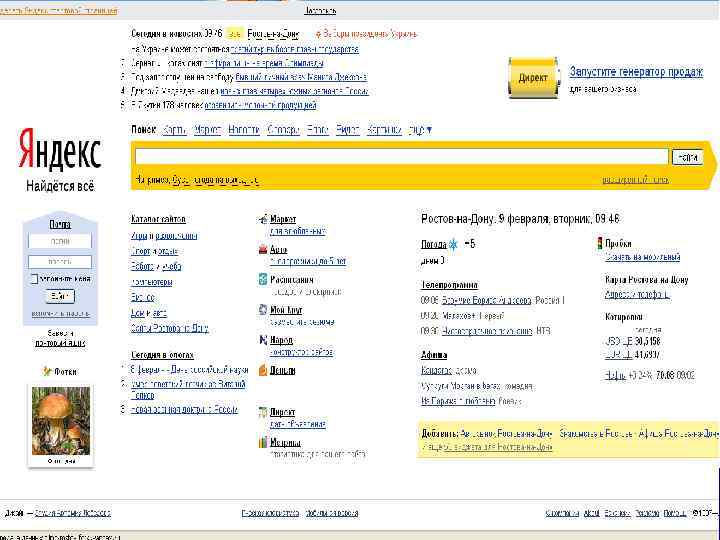
Task: Click the Народ service link
Action: pos(281,340)
